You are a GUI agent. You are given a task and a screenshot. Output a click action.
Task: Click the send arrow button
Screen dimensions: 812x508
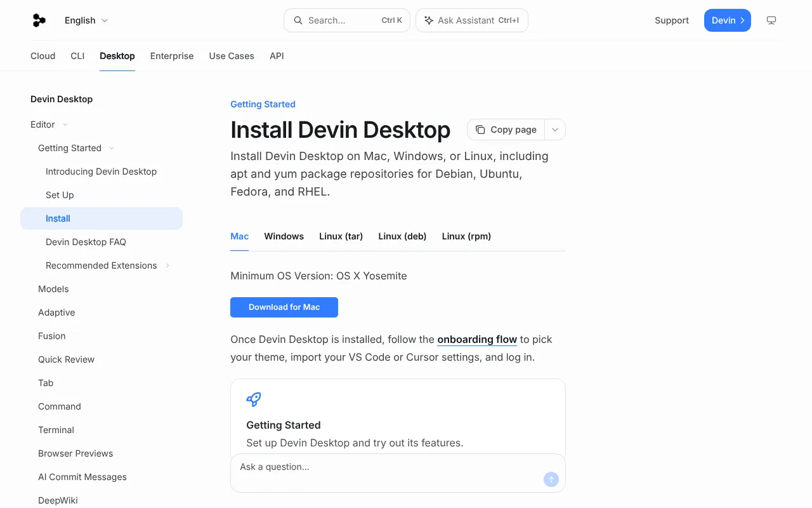551,479
